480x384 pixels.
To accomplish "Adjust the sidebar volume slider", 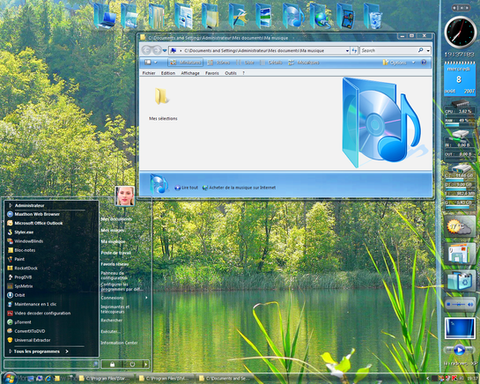I will [x=460, y=305].
